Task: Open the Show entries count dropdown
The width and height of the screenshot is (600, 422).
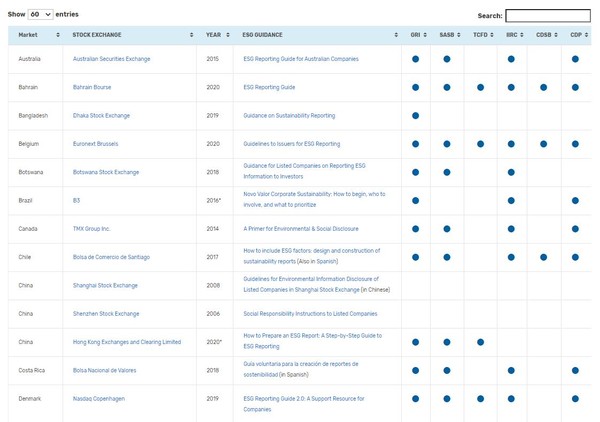Action: click(x=40, y=15)
